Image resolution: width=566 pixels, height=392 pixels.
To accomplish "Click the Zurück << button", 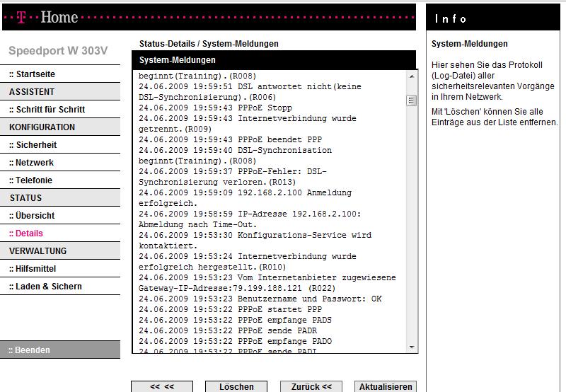I will click(311, 386).
